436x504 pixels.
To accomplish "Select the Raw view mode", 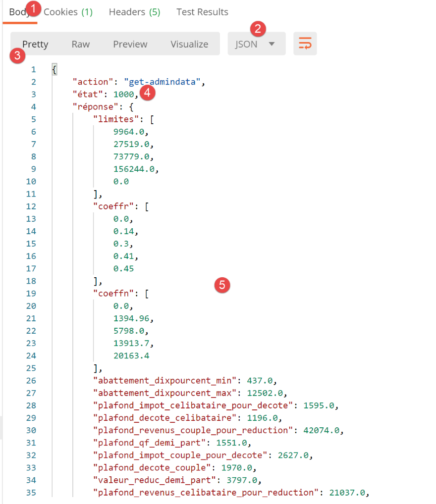I will tap(80, 44).
